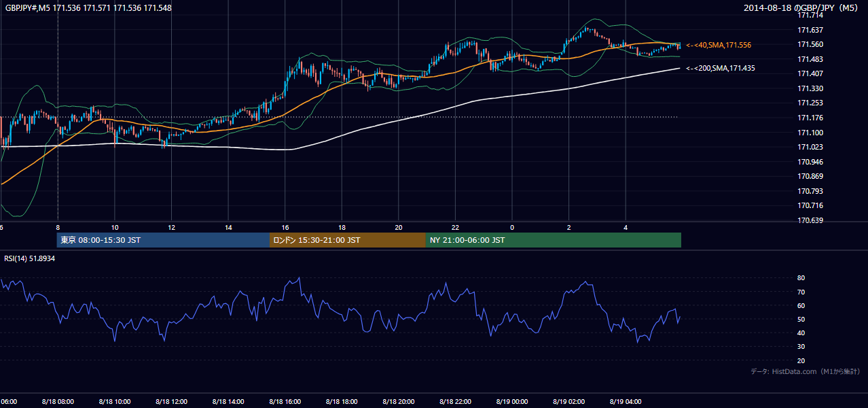The image size is (868, 408).
Task: Click the 2014-08-18 GBP/JPY (M5) chart title
Action: 801,8
